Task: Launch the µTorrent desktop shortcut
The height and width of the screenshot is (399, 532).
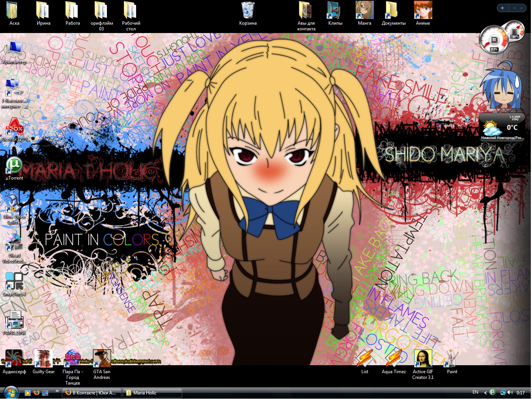Action: click(x=14, y=169)
